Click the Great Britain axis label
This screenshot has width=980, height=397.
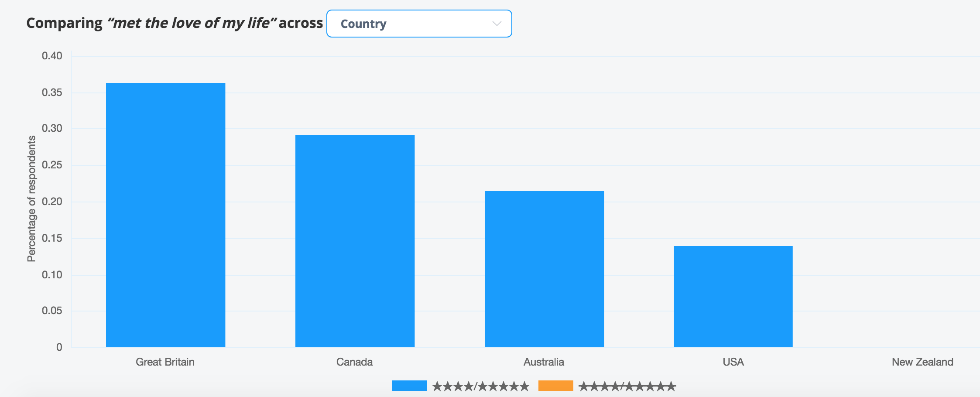pyautogui.click(x=165, y=362)
